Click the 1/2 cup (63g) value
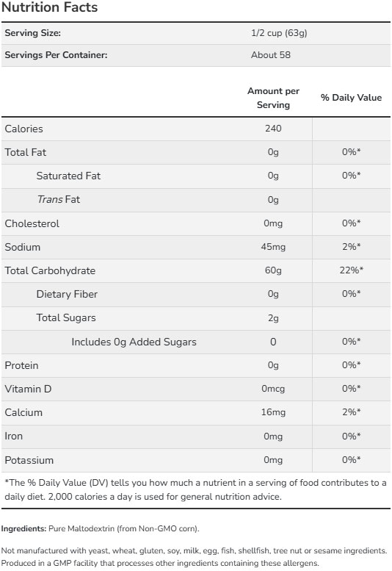The image size is (392, 571). (279, 33)
